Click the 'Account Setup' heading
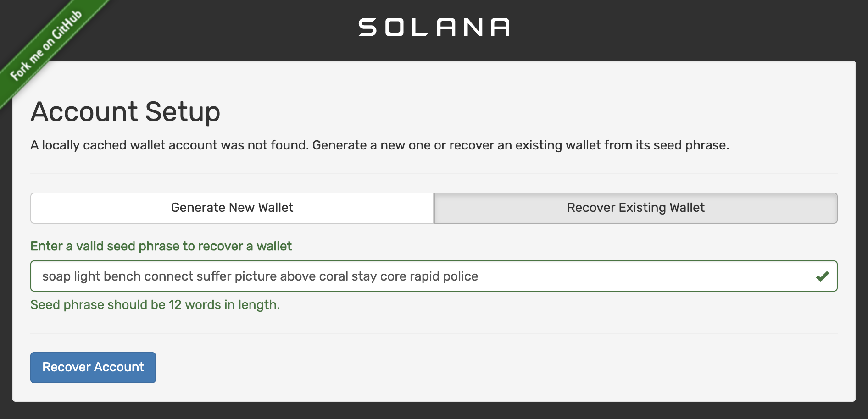 [125, 111]
